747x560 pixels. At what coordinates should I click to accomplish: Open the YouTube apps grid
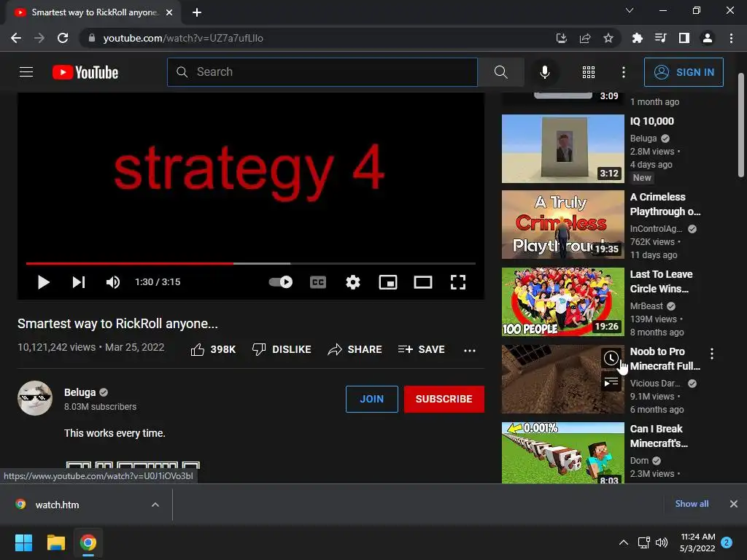(589, 72)
